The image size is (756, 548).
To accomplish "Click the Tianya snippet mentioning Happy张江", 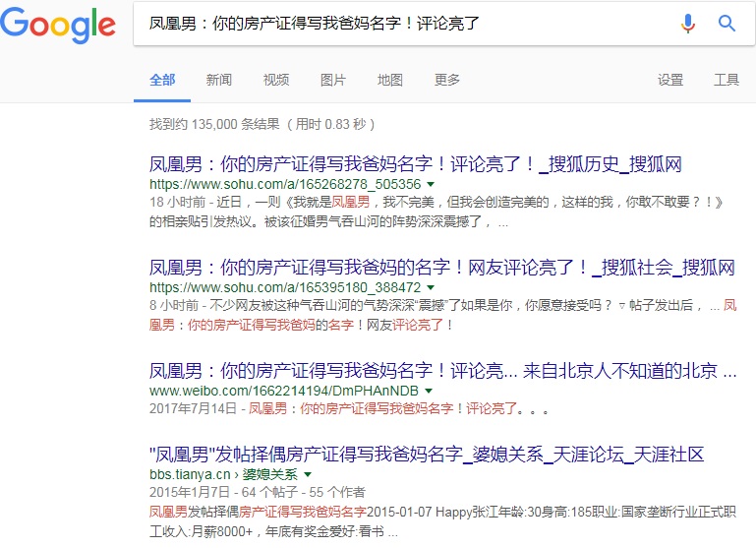I will (x=442, y=521).
